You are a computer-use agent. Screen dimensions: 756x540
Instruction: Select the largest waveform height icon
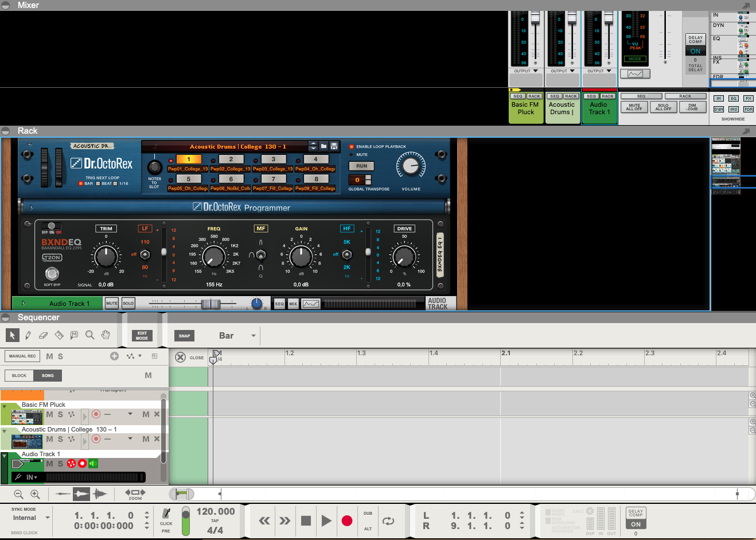click(99, 494)
